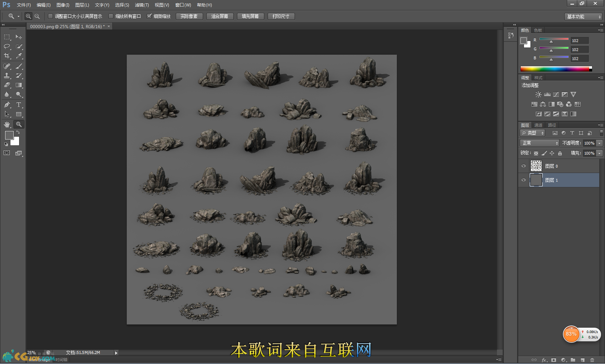Toggle lock image pixels brush icon
This screenshot has height=364, width=605.
pyautogui.click(x=544, y=153)
